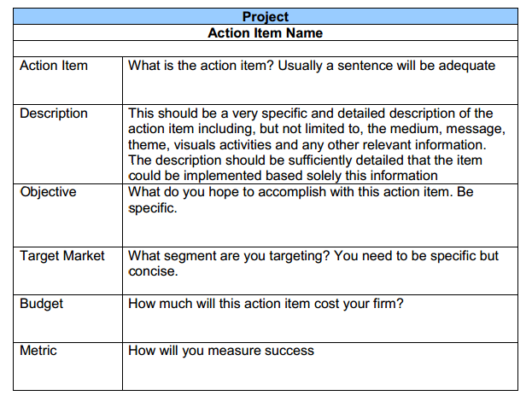Click the 'could be implemented based solely' line
This screenshot has height=413, width=532.
(283, 176)
